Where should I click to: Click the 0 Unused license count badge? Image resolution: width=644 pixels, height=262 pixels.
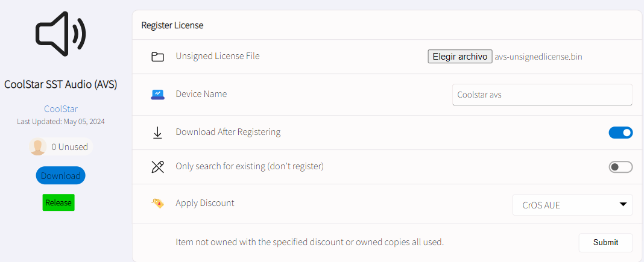62,147
